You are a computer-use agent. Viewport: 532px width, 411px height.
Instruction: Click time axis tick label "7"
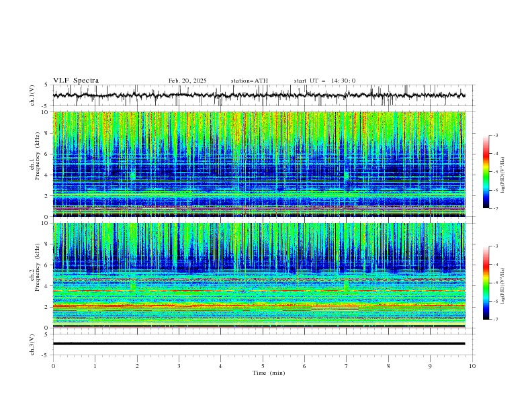tap(347, 366)
